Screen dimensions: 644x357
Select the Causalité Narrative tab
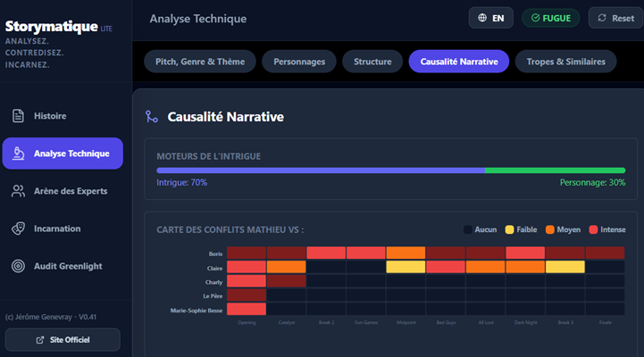click(459, 62)
